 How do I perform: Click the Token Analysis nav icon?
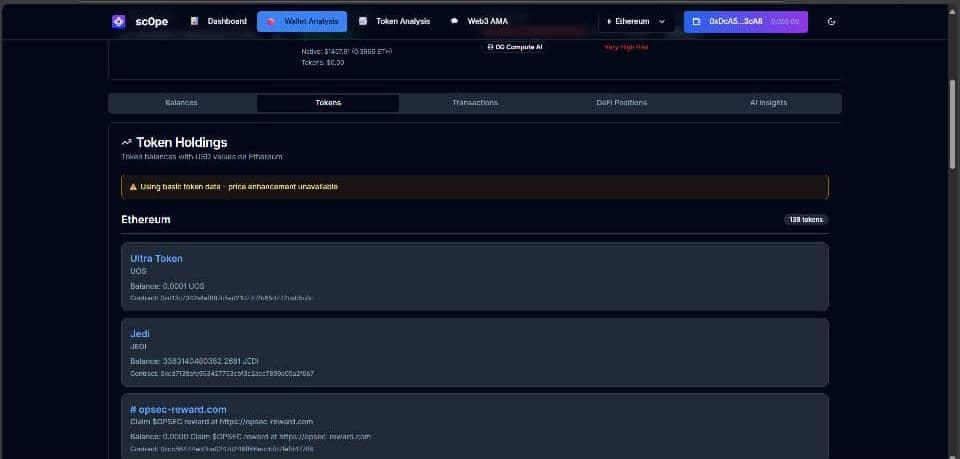(363, 21)
